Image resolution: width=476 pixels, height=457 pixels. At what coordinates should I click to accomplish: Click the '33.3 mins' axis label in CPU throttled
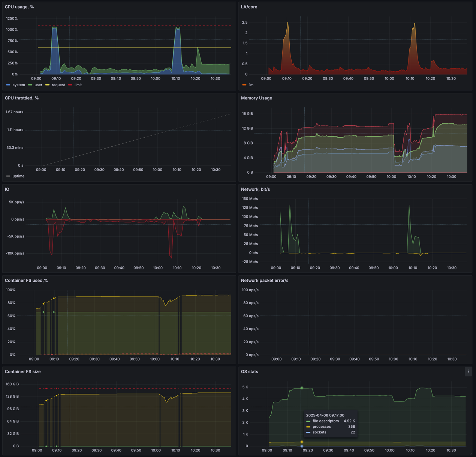click(15, 147)
